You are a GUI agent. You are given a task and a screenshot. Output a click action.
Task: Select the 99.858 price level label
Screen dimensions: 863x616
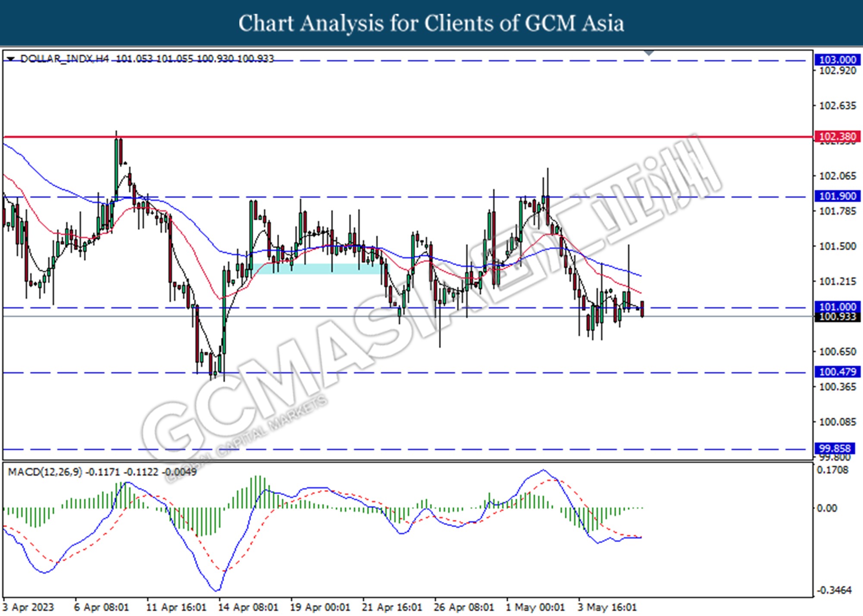pos(835,449)
